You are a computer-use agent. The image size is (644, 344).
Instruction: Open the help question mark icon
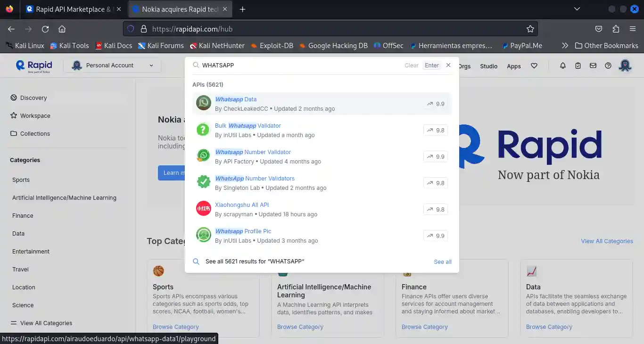[x=608, y=66]
